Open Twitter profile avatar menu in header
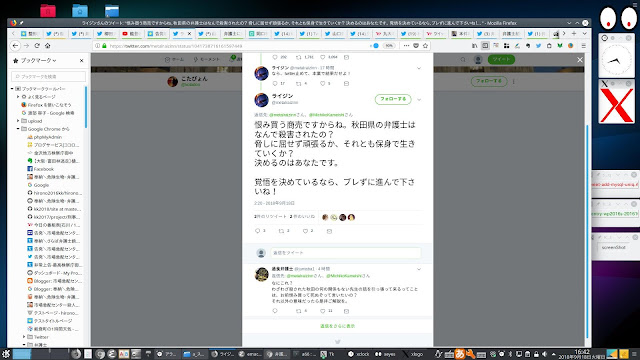This screenshot has height=360, width=640. 478,60
